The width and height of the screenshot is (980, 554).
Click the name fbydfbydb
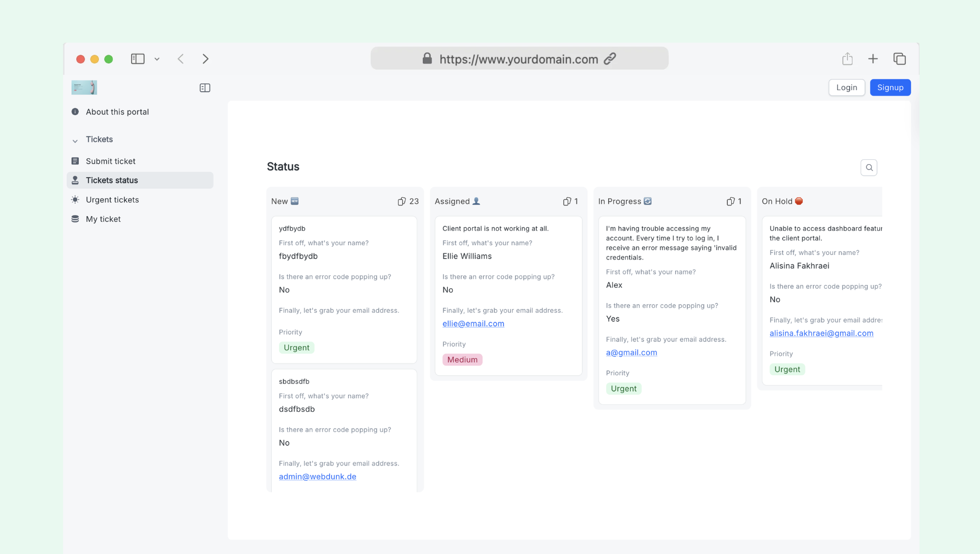pyautogui.click(x=298, y=257)
